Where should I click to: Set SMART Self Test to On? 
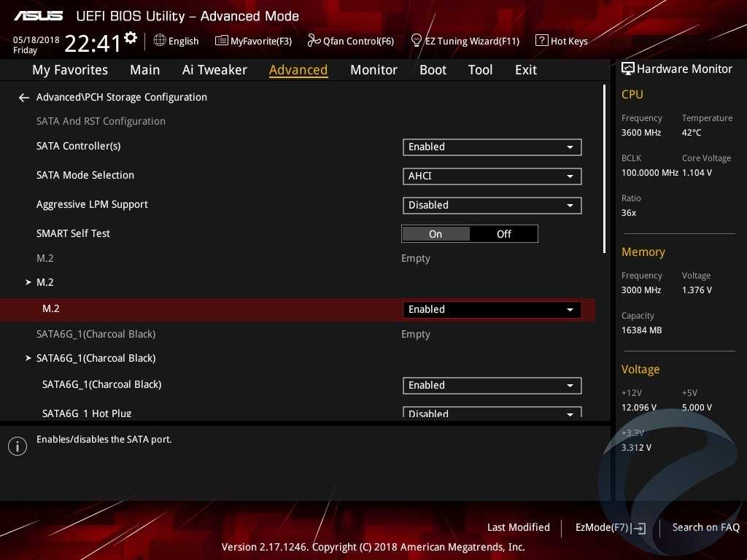tap(436, 234)
